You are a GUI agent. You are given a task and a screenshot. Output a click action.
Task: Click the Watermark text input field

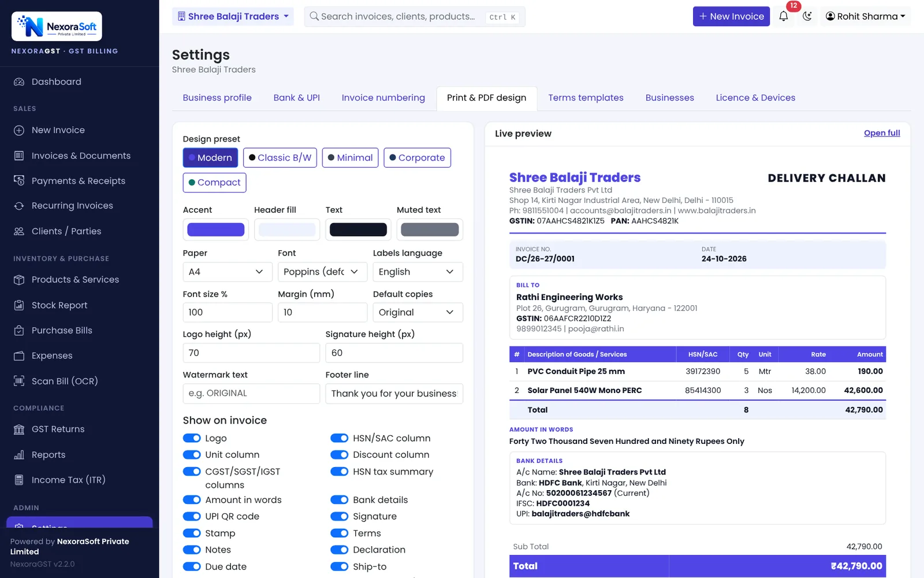click(x=251, y=393)
